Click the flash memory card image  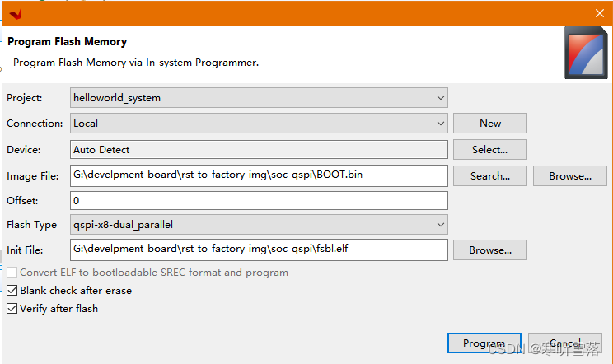pos(586,53)
